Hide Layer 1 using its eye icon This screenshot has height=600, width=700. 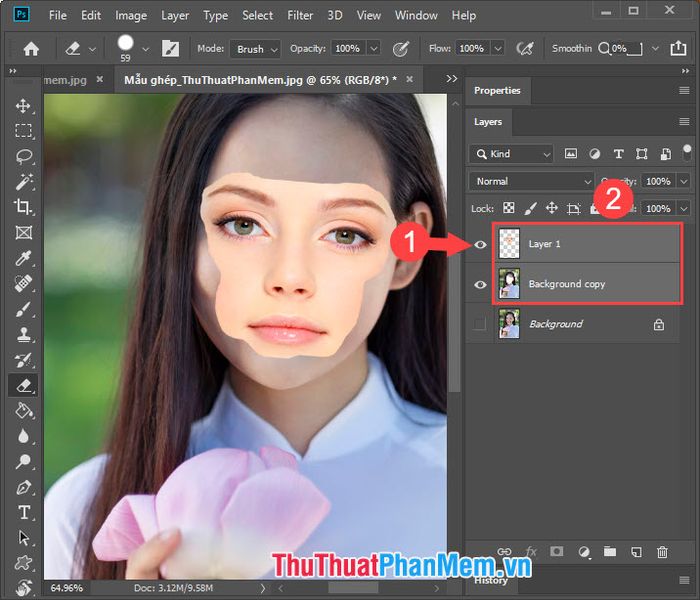coord(480,244)
